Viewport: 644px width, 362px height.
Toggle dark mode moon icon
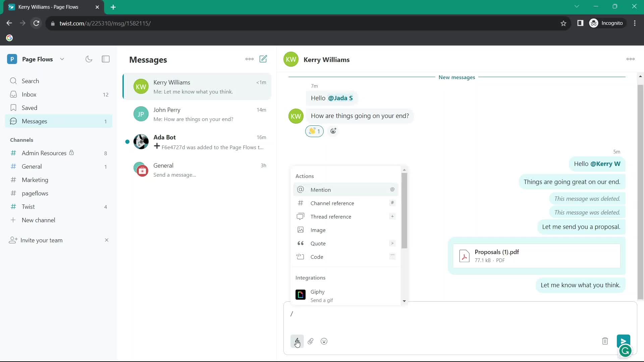(89, 59)
